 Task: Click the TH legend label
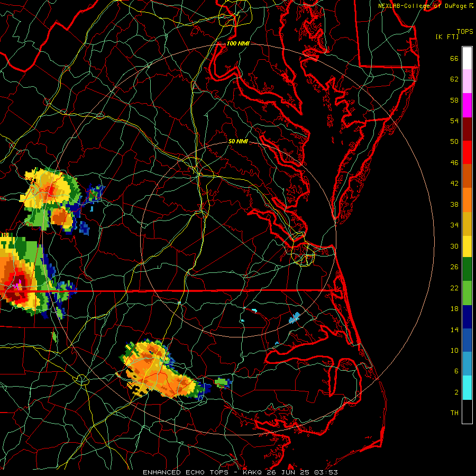[454, 413]
